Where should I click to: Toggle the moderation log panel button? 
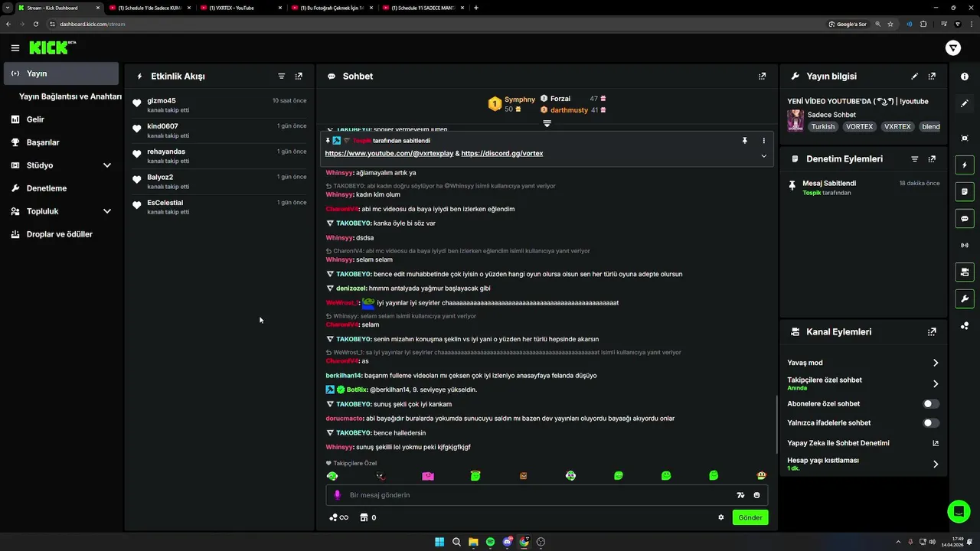[965, 191]
